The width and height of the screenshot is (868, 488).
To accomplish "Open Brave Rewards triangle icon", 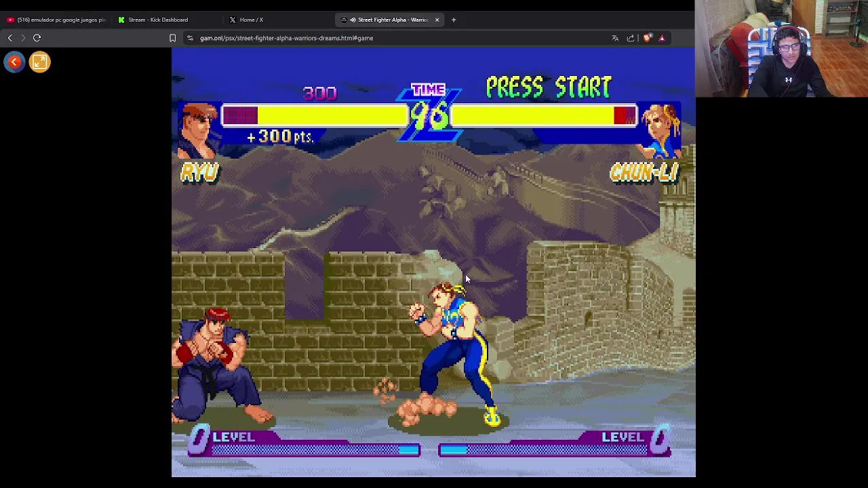I will tap(662, 38).
